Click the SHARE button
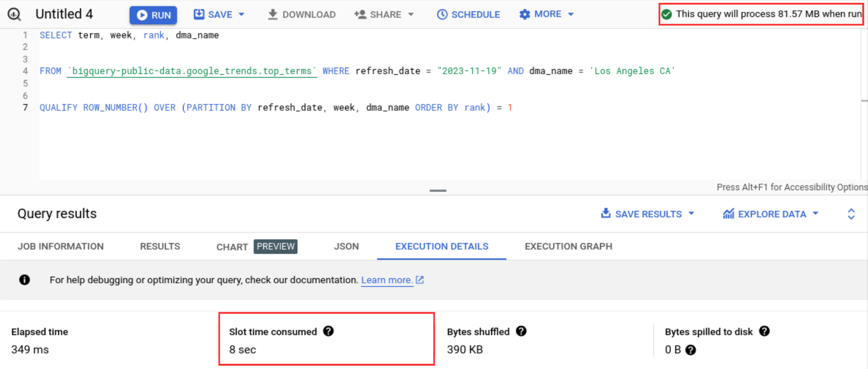 coord(378,15)
